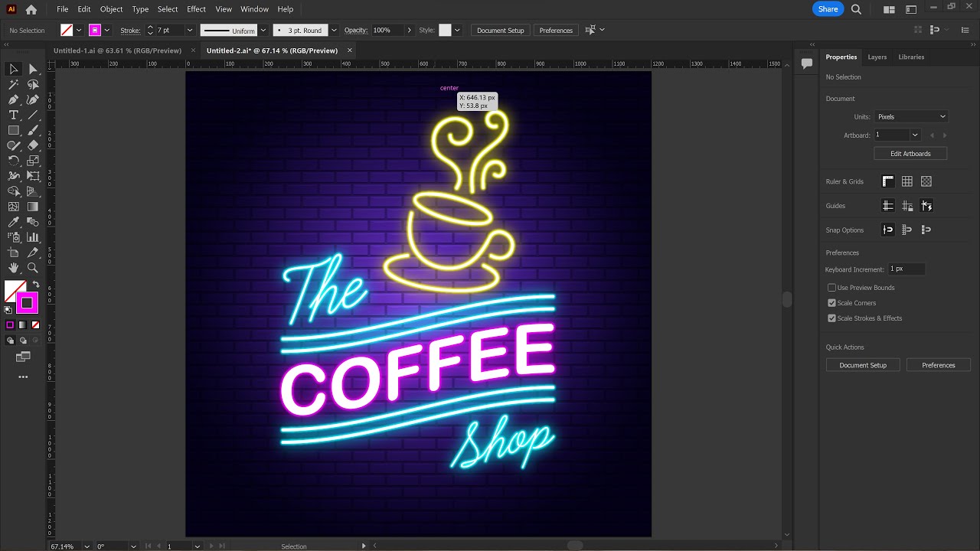Select the Gradient tool
This screenshot has width=980, height=551.
point(33,207)
